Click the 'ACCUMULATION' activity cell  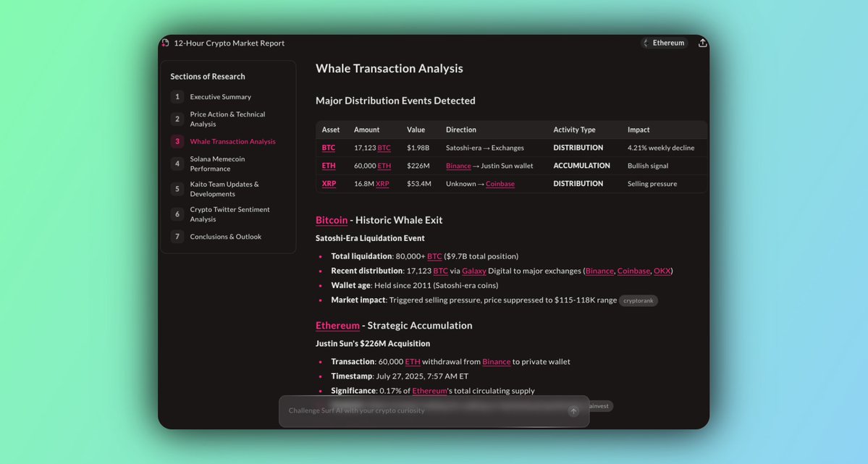(582, 166)
